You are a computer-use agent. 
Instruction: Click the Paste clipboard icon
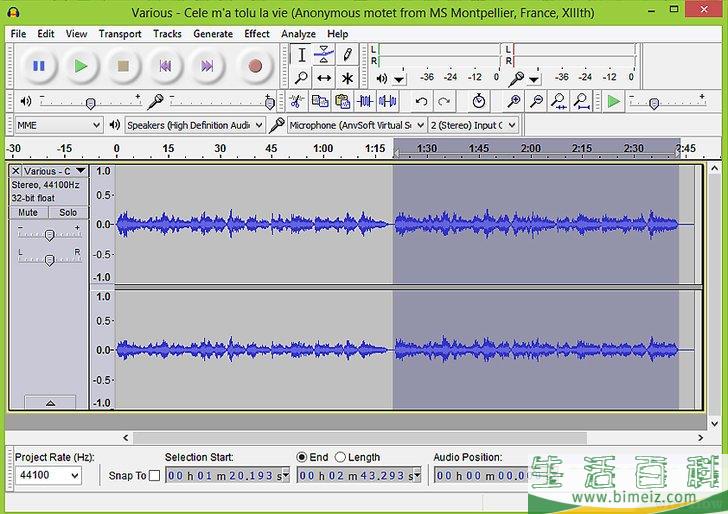tap(342, 101)
